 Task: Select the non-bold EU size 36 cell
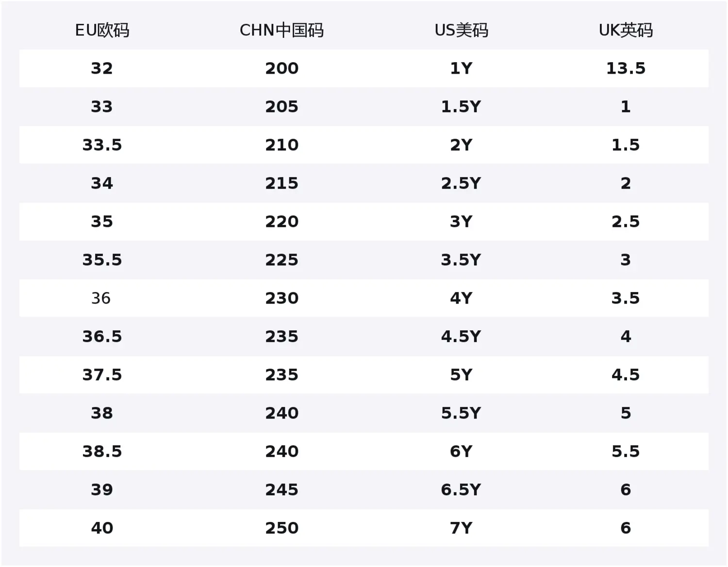click(x=101, y=298)
